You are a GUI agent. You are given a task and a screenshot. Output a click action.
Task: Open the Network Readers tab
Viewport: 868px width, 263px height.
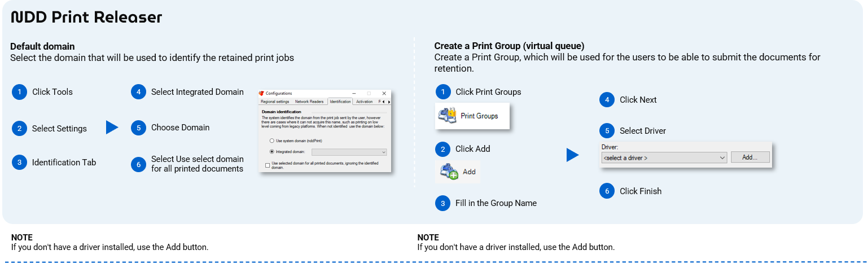point(309,102)
